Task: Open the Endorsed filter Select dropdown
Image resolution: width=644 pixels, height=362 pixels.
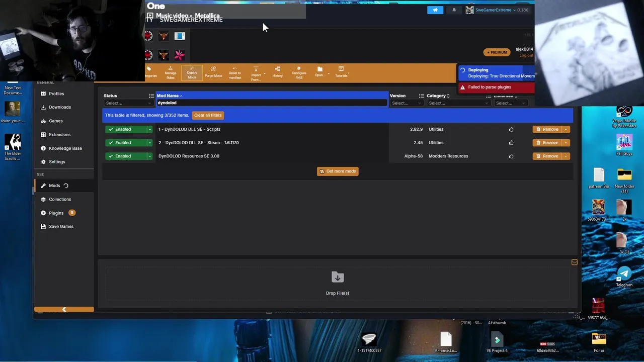Action: 510,103
